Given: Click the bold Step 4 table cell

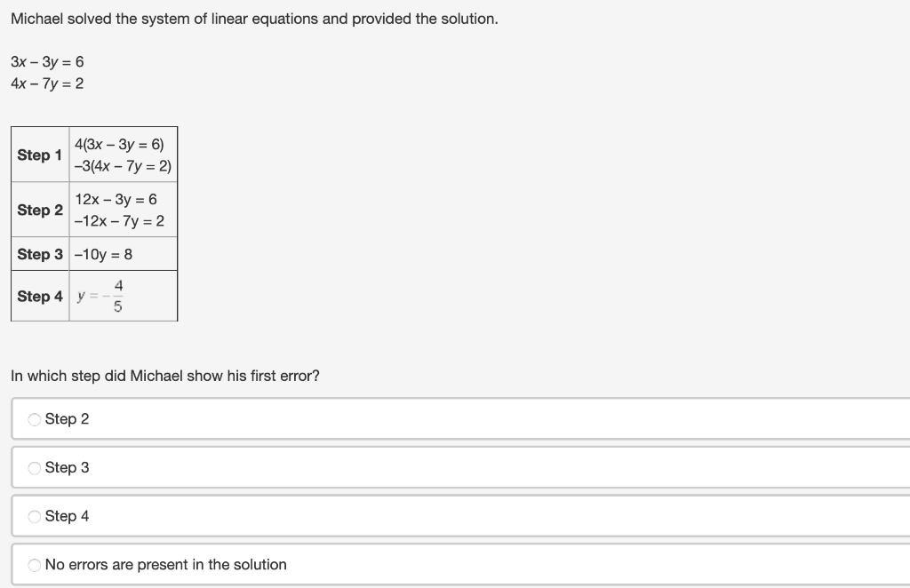Looking at the screenshot, I should (x=40, y=297).
